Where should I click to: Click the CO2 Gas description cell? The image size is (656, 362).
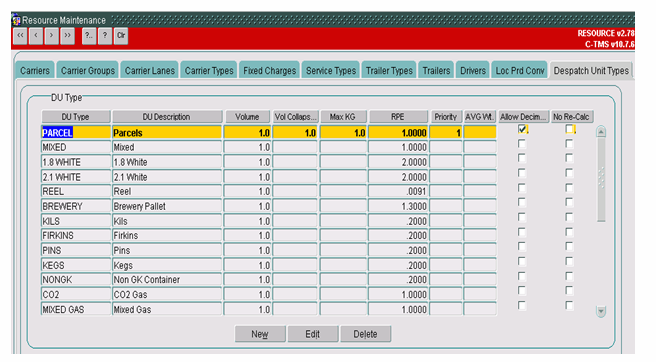(167, 295)
